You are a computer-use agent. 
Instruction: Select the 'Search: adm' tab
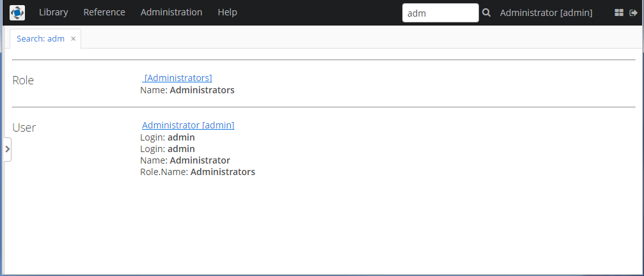click(x=40, y=39)
